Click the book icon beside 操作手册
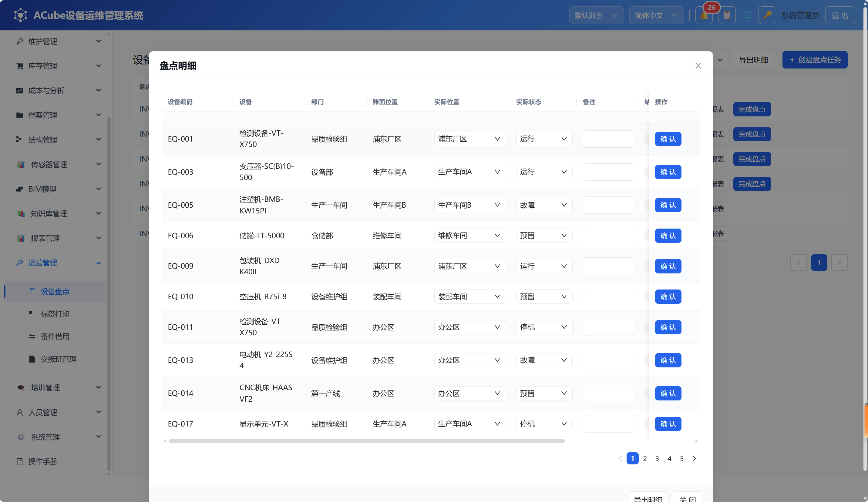This screenshot has width=868, height=502. pos(20,461)
